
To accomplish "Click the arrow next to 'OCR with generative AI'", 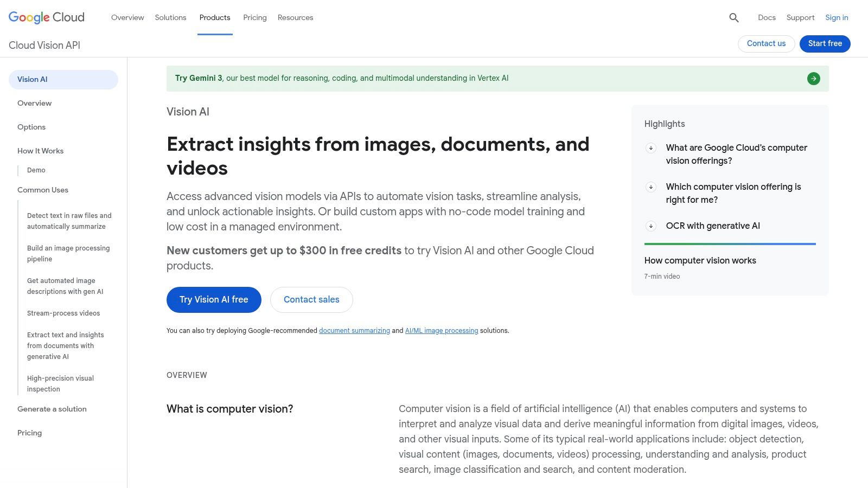I will (x=650, y=226).
